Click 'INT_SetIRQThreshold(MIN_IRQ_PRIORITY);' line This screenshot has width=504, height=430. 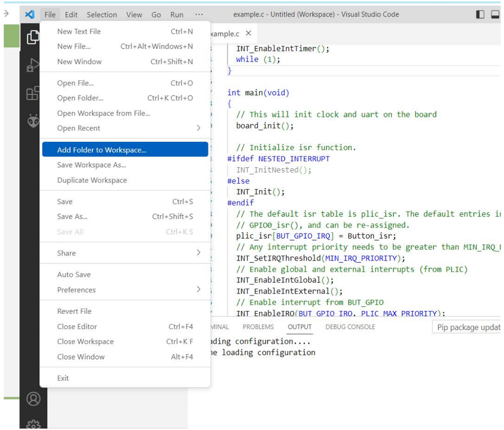click(x=321, y=258)
